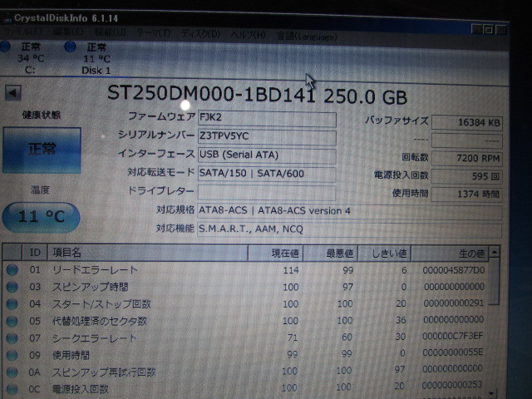Open the テーマ(T) menu
The height and width of the screenshot is (399, 532).
pos(154,33)
